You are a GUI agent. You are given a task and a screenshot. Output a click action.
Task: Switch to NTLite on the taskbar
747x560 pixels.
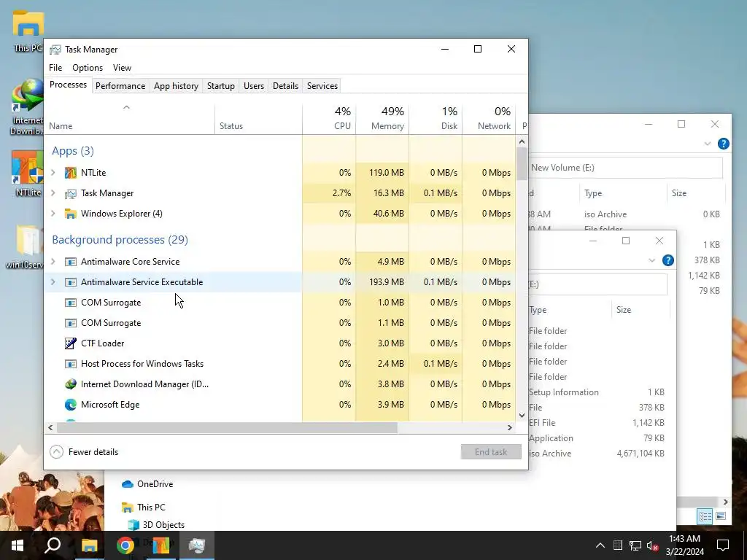[161, 545]
